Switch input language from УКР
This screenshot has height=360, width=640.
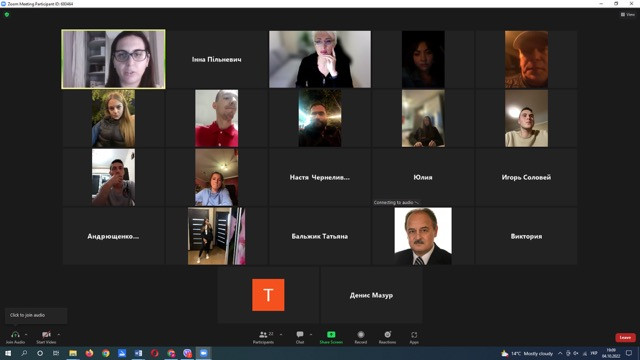594,353
